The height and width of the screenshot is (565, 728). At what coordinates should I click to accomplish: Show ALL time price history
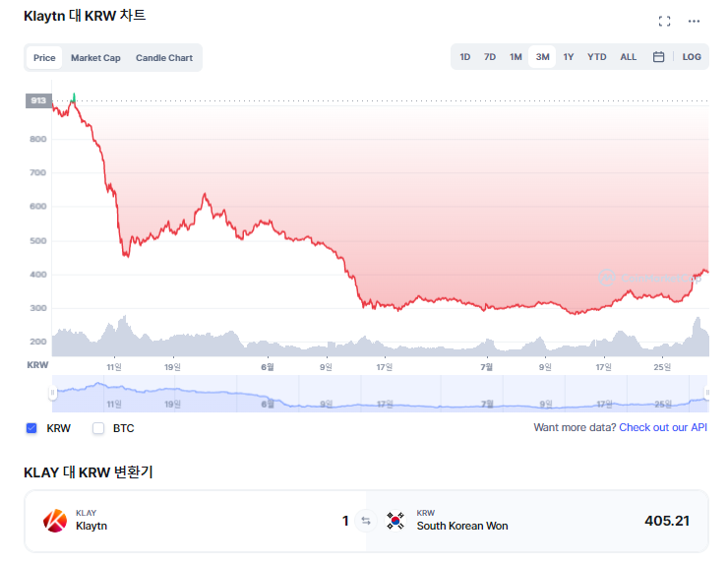click(x=629, y=57)
